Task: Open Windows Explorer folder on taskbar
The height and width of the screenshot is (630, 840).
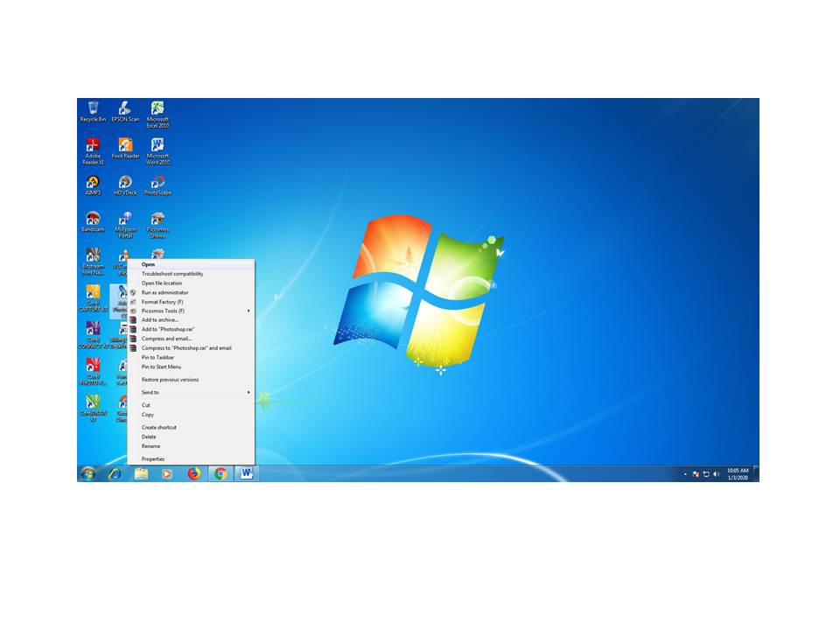Action: coord(141,473)
